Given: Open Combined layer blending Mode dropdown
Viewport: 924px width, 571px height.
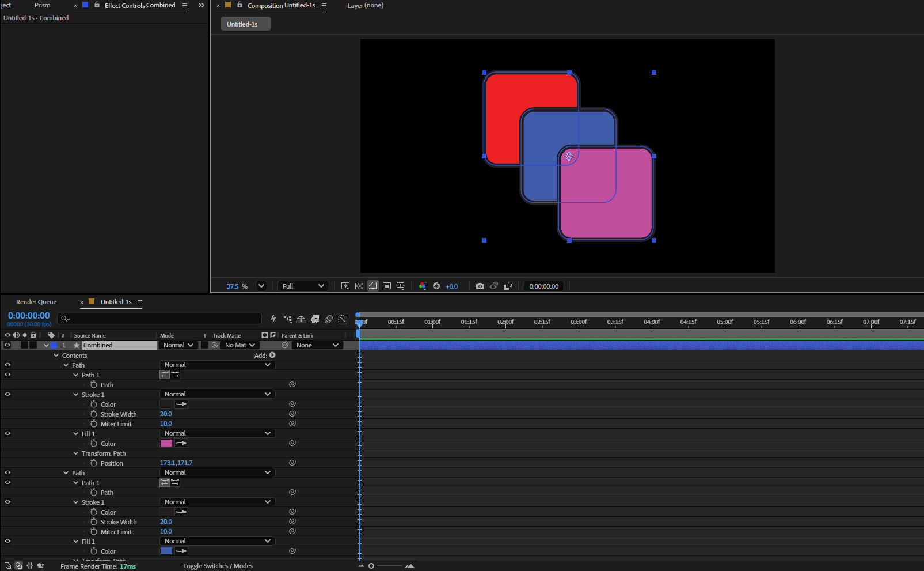Looking at the screenshot, I should [178, 345].
